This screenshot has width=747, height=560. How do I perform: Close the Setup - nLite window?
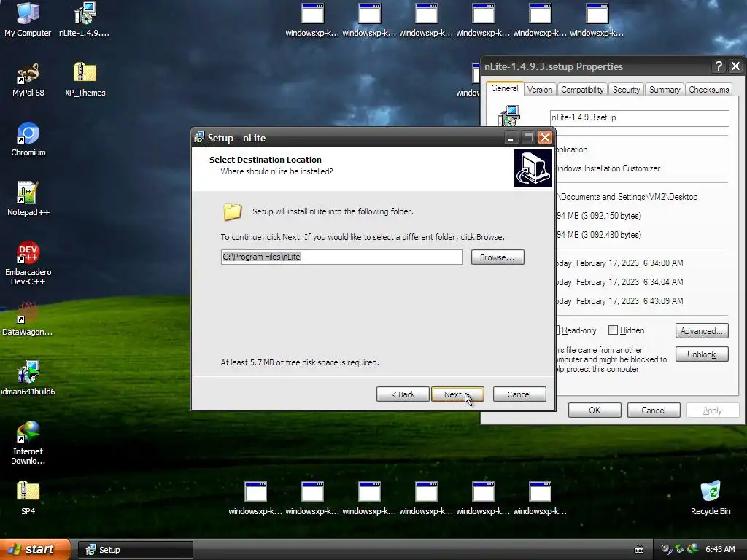point(546,138)
